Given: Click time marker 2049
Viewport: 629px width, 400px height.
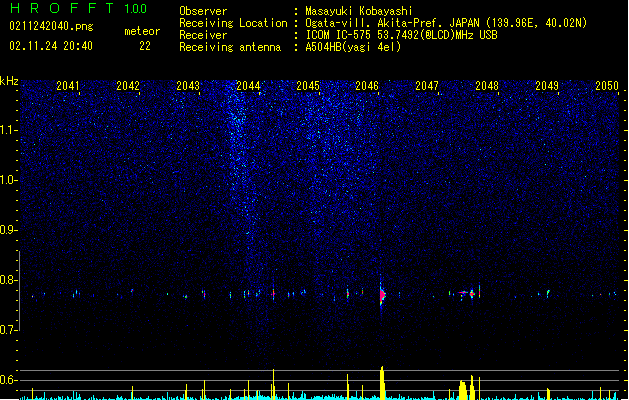Looking at the screenshot, I should click(x=547, y=85).
